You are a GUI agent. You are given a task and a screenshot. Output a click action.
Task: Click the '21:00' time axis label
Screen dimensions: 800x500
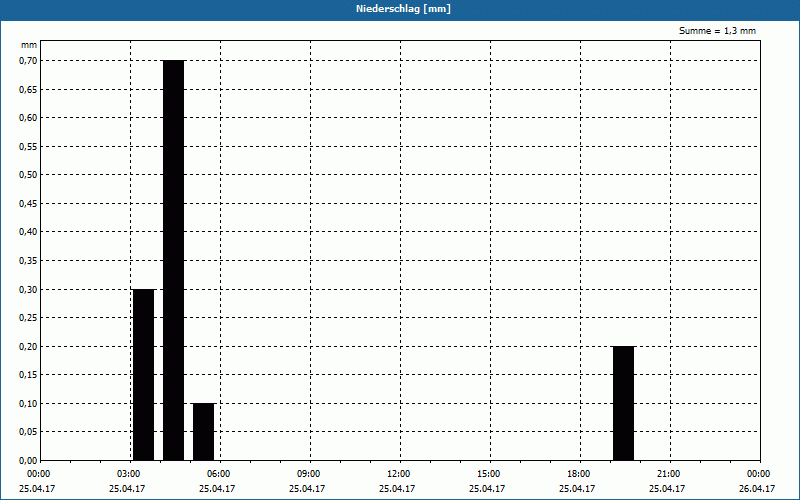tap(669, 474)
